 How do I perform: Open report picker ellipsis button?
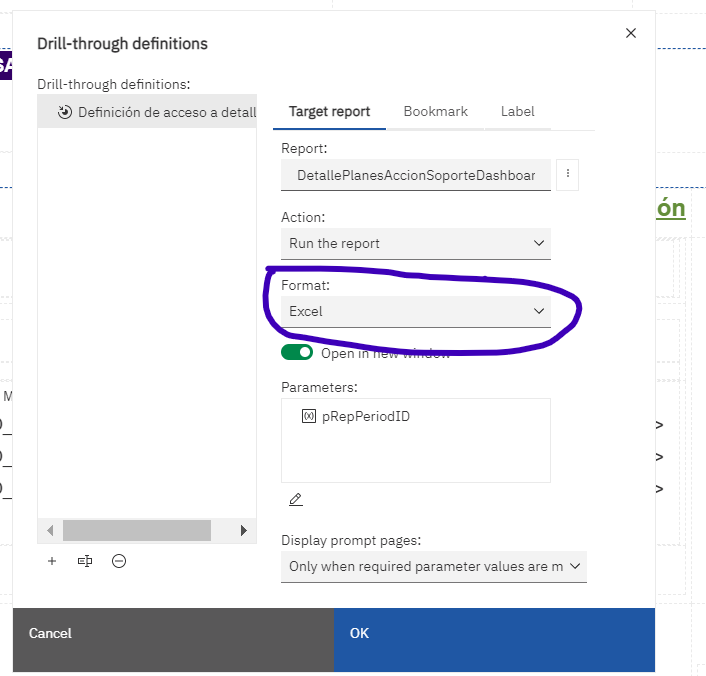pyautogui.click(x=567, y=174)
